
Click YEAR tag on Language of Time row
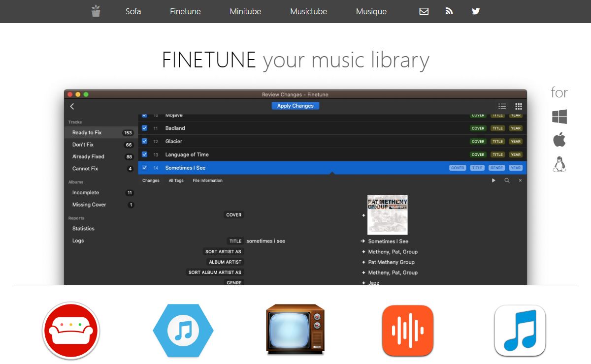(x=516, y=155)
